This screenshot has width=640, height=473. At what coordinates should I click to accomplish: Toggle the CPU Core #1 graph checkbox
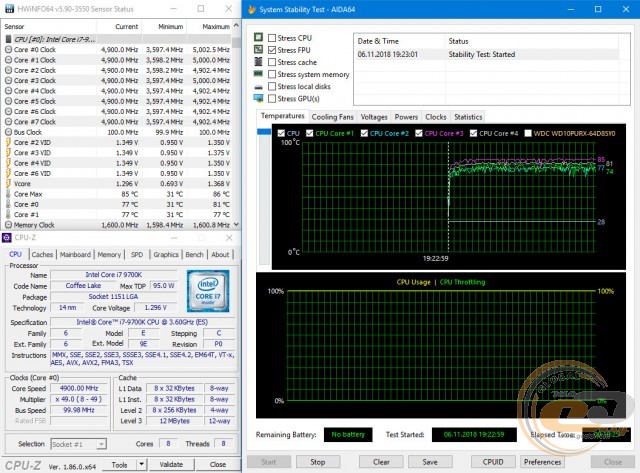pyautogui.click(x=309, y=133)
